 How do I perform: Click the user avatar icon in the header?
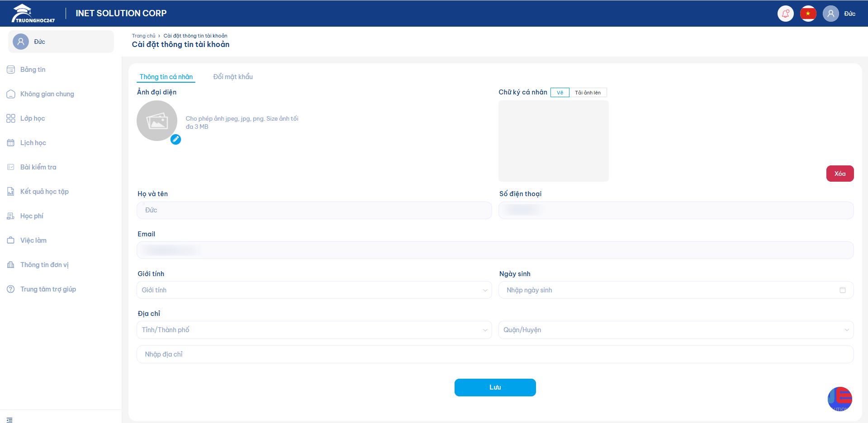coord(830,14)
